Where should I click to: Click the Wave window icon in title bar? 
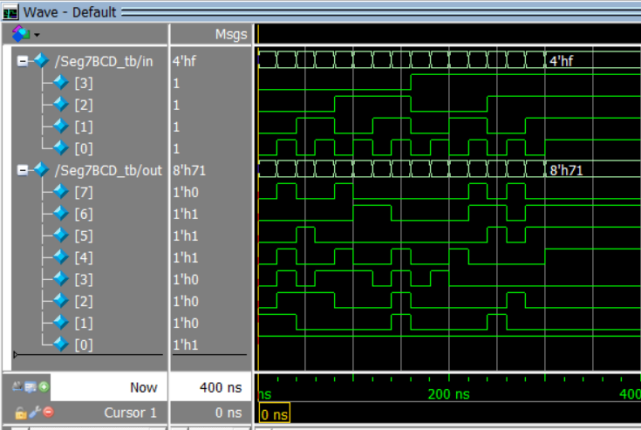pos(10,12)
